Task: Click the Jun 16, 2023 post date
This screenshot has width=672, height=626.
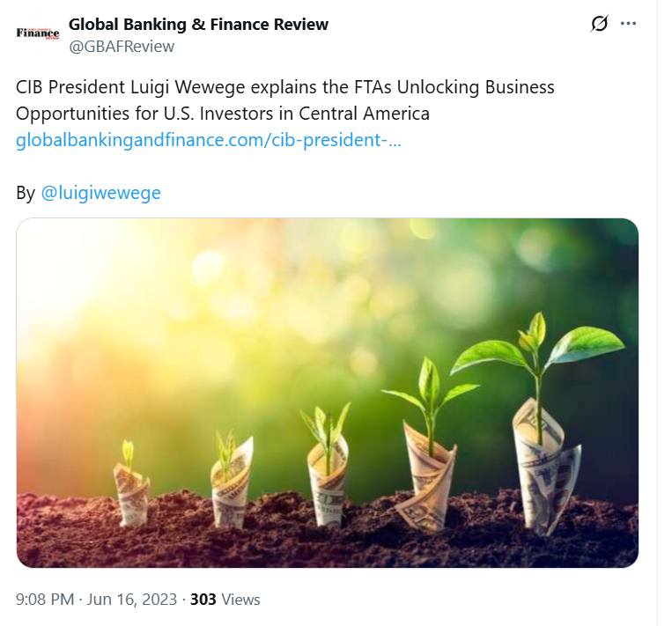Action: [132, 600]
